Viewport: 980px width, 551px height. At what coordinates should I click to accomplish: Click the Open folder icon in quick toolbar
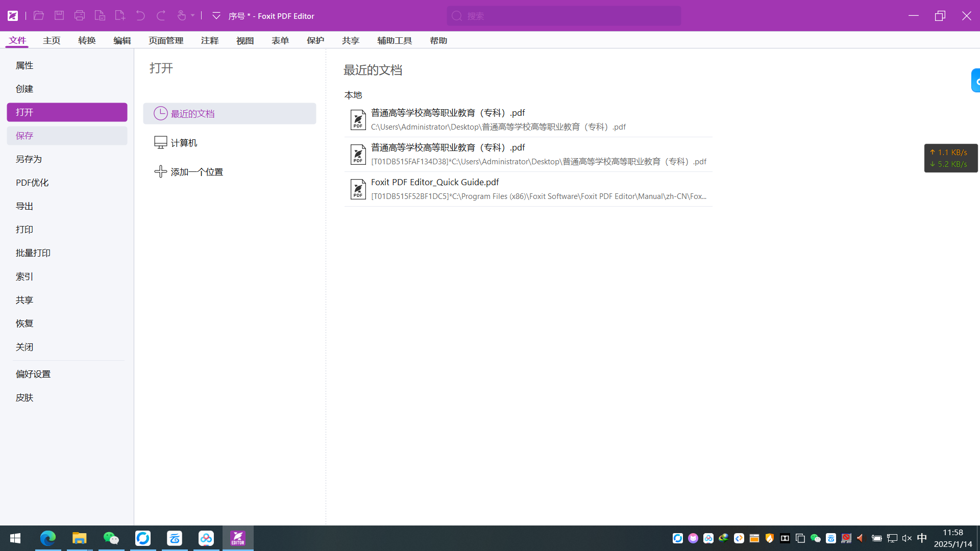point(39,16)
